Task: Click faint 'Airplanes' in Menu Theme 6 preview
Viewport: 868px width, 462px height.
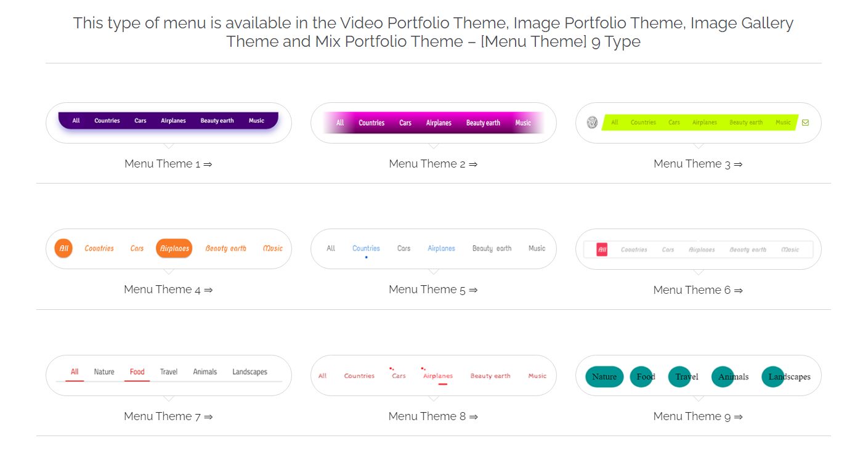Action: 702,249
